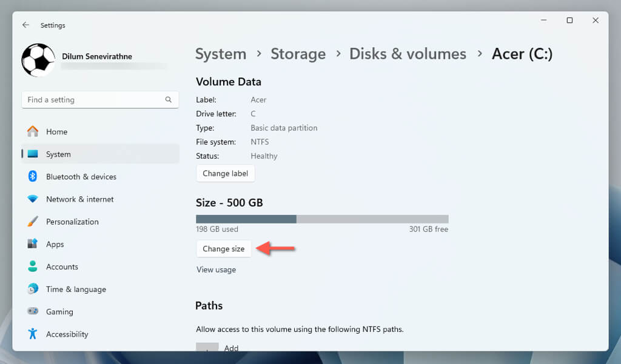Select the Bluetooth & devices icon
Image resolution: width=621 pixels, height=364 pixels.
[x=33, y=177]
